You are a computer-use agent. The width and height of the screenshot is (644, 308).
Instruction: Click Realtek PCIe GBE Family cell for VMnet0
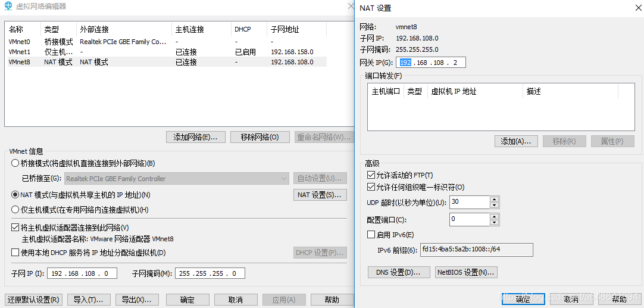tap(123, 42)
